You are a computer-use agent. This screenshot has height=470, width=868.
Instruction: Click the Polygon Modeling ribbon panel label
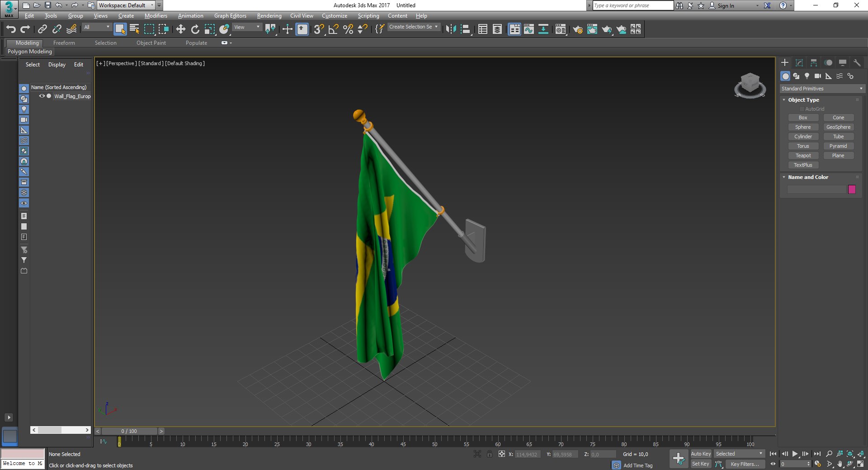[30, 52]
